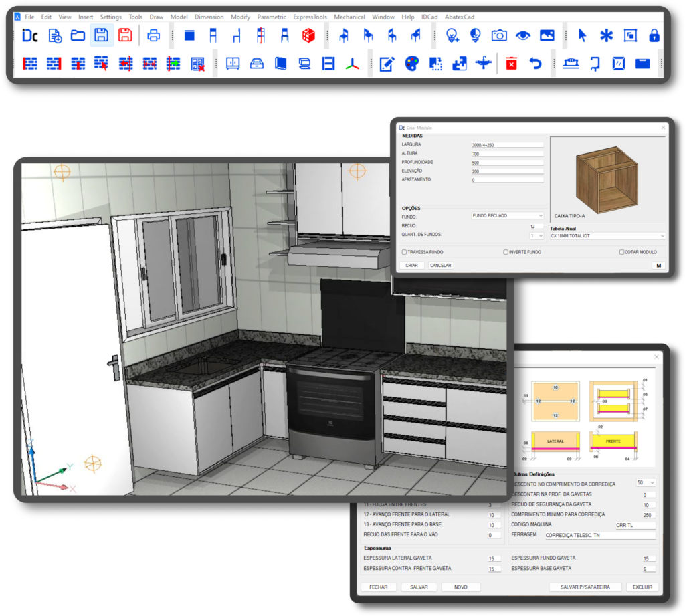This screenshot has height=616, width=685.
Task: Click the RECUO value field
Action: (536, 226)
